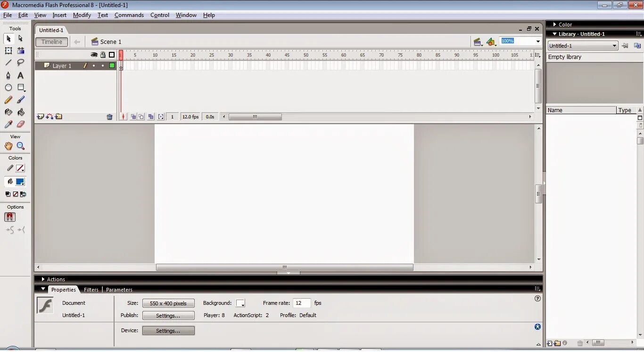Add a motion guide layer

pyautogui.click(x=50, y=117)
